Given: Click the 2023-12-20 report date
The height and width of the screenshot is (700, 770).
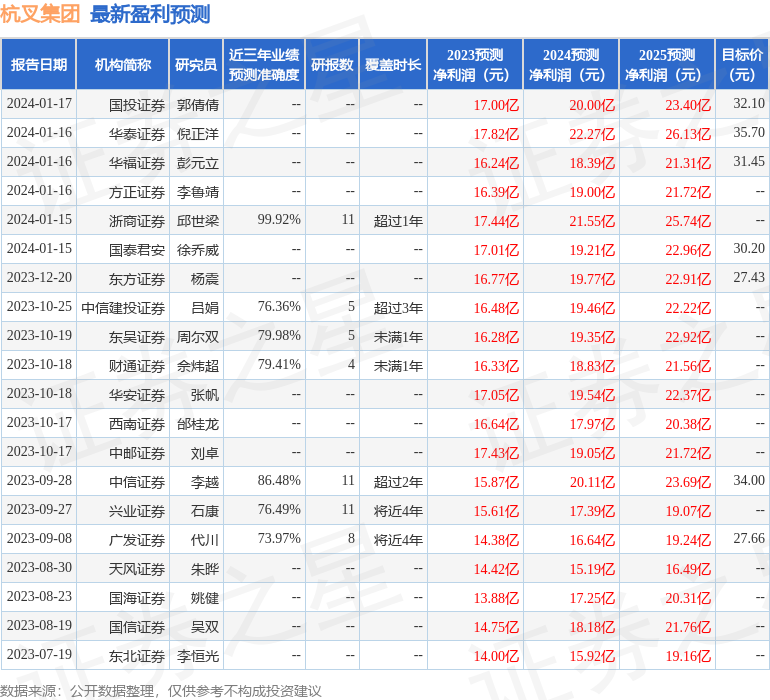Looking at the screenshot, I should click(39, 277).
